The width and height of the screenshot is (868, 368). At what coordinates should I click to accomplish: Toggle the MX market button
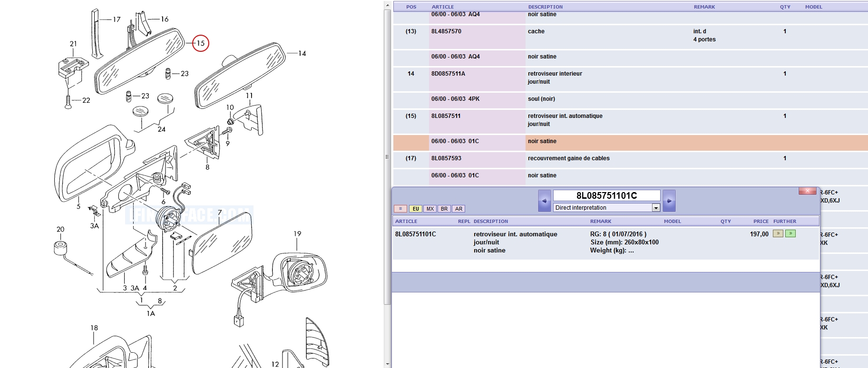point(430,209)
